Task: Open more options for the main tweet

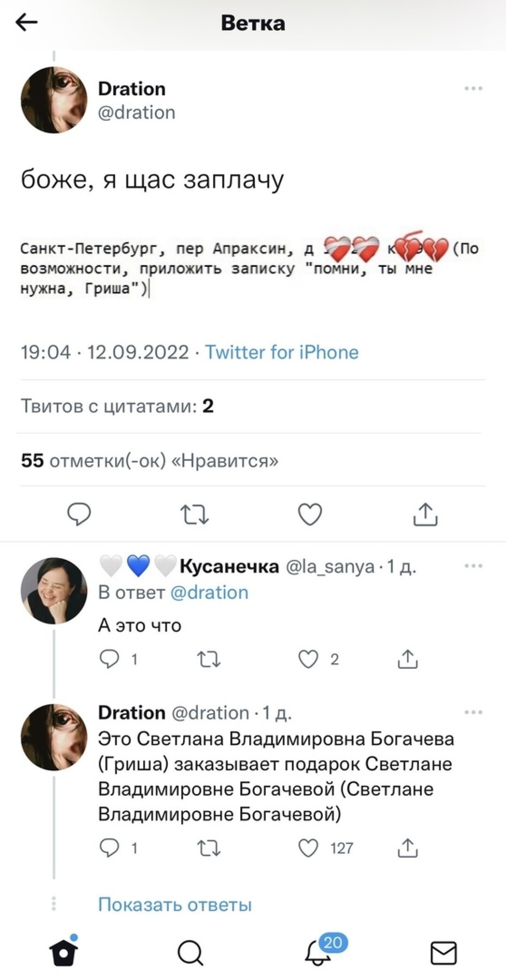Action: point(473,89)
